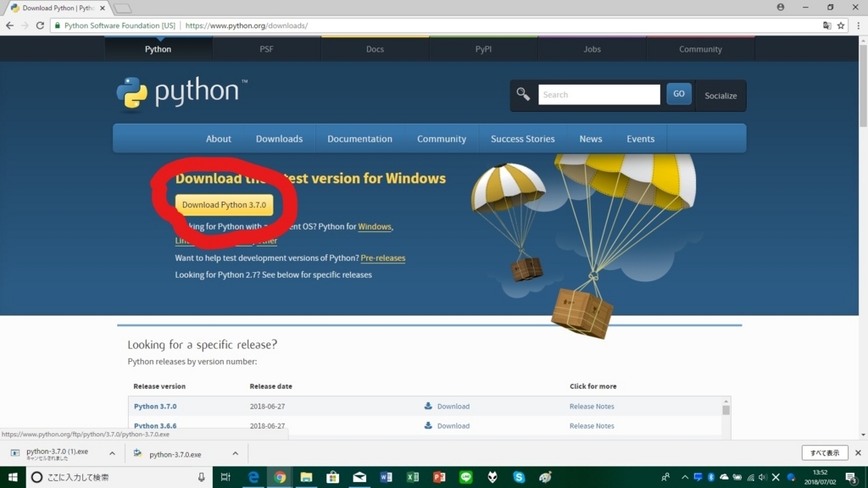
Task: Switch to the PyPI tab
Action: coord(483,48)
